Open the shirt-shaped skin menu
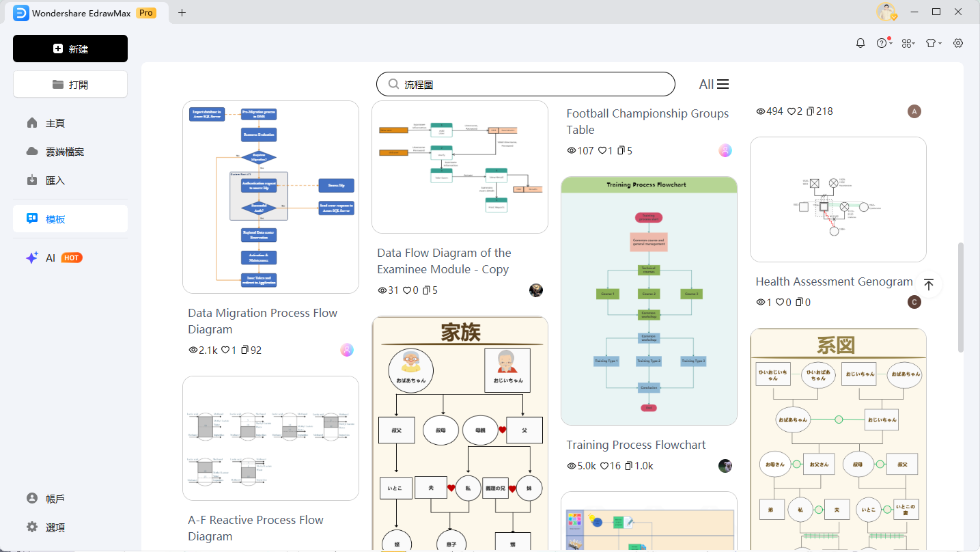 [x=932, y=43]
